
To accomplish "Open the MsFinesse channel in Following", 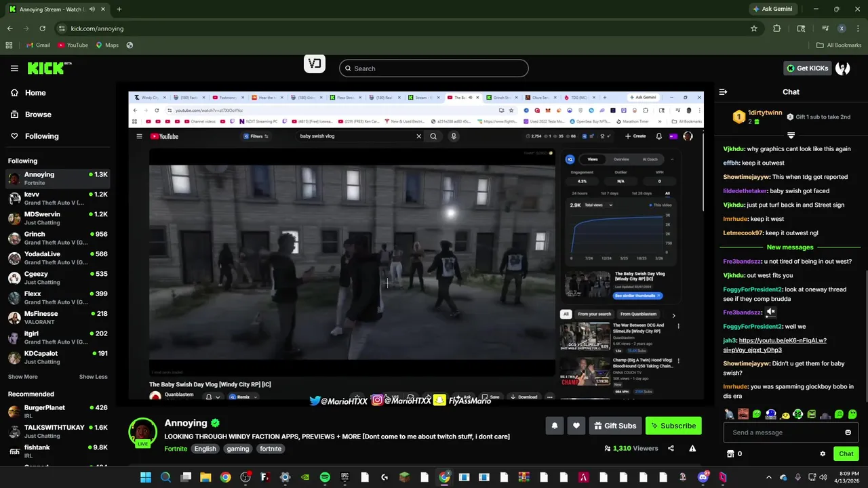I will (x=57, y=318).
